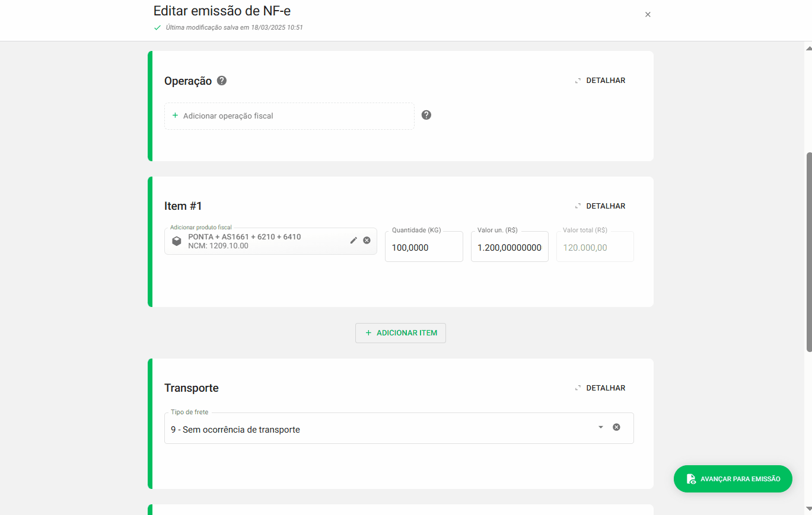Click help icon next to fiscal operation field

[x=426, y=115]
